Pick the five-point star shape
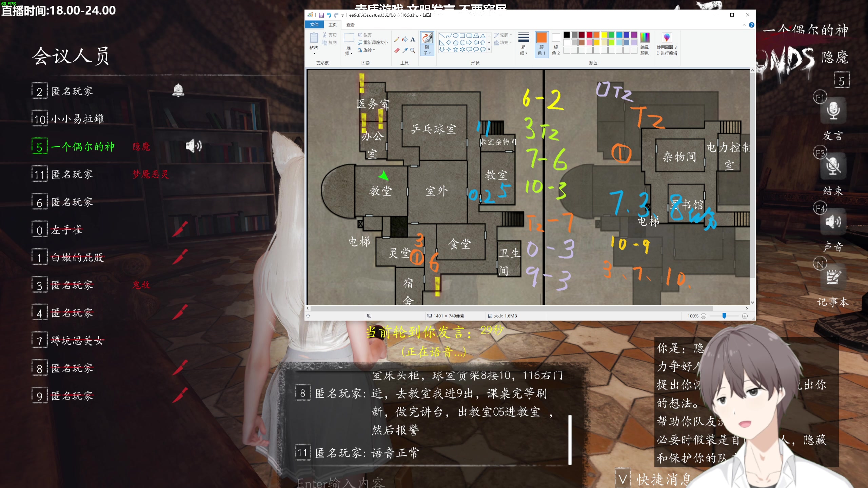Image resolution: width=868 pixels, height=488 pixels. (456, 49)
